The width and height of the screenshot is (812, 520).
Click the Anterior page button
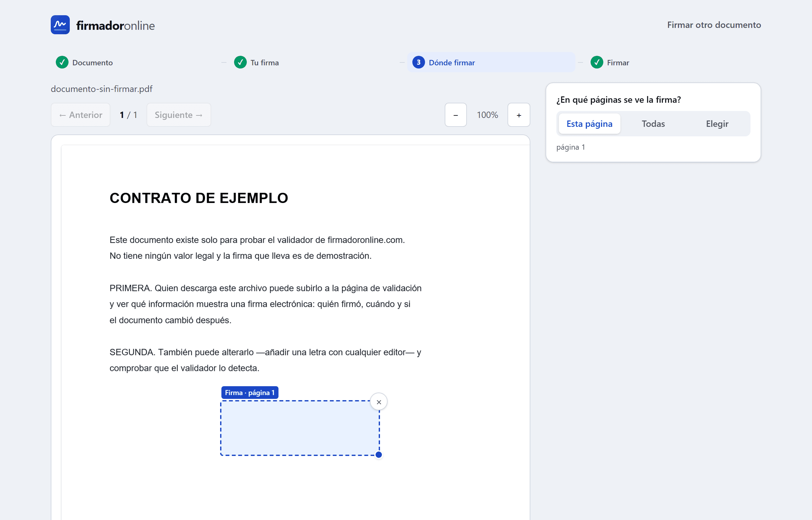[x=80, y=115]
